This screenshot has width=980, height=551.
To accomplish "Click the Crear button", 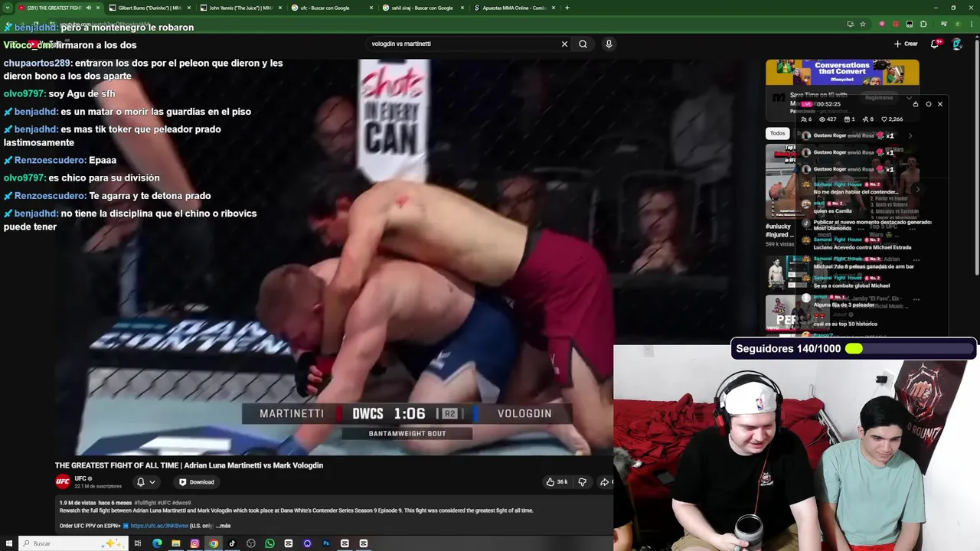I will (x=906, y=44).
